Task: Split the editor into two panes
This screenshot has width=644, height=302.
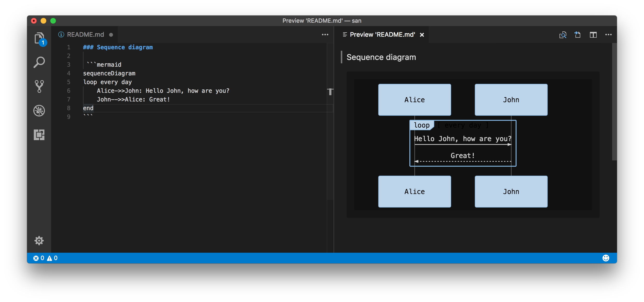Action: [x=593, y=35]
